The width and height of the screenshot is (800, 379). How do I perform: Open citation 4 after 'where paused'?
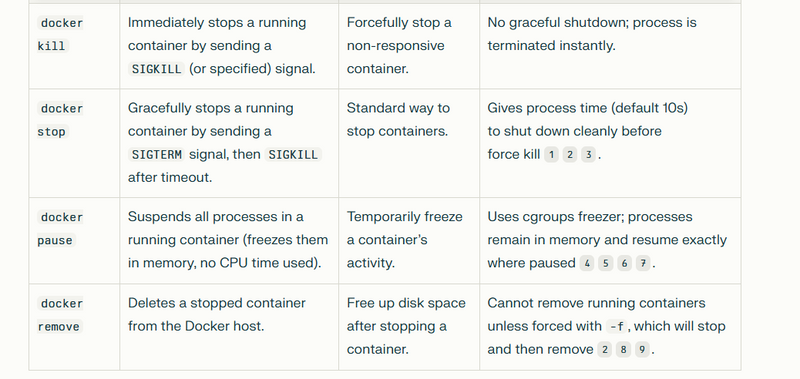click(x=587, y=263)
